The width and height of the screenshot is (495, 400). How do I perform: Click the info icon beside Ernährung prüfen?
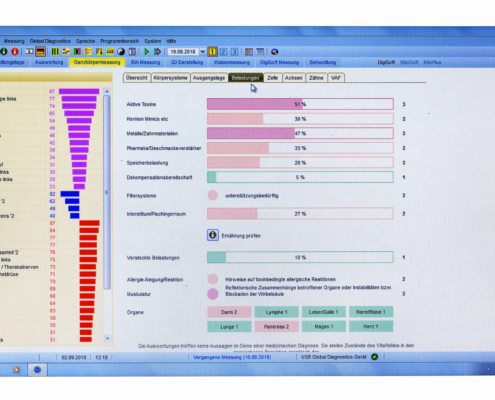click(213, 235)
